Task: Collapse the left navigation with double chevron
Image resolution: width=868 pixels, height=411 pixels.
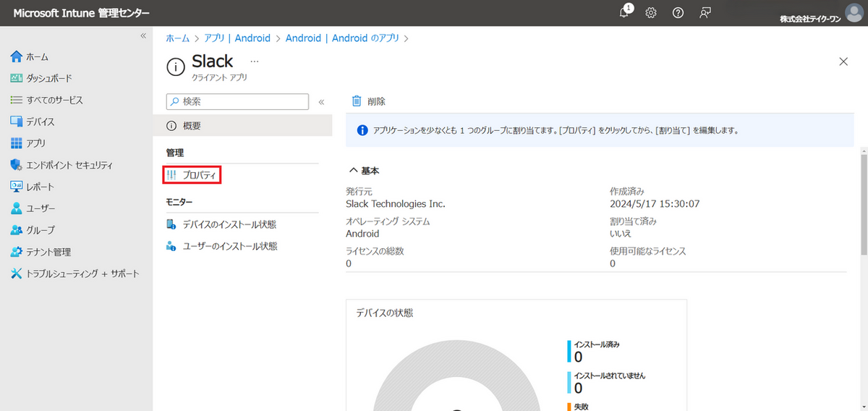Action: (143, 35)
